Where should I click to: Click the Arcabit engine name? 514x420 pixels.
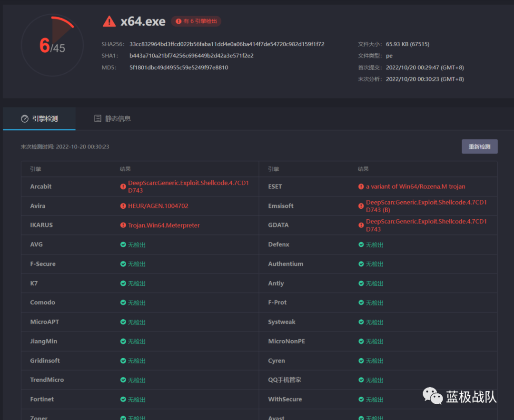coord(41,186)
